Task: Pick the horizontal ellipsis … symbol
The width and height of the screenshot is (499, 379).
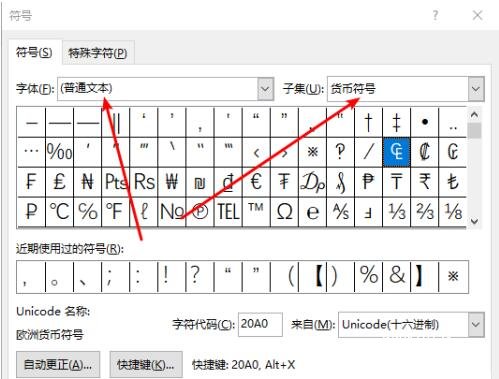Action: tap(31, 152)
